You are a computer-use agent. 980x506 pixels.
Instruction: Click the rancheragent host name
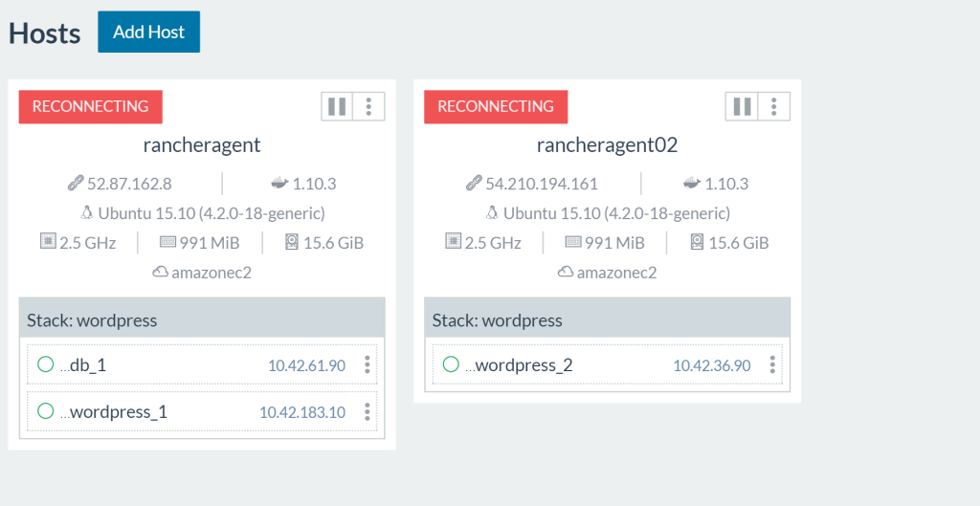tap(202, 145)
